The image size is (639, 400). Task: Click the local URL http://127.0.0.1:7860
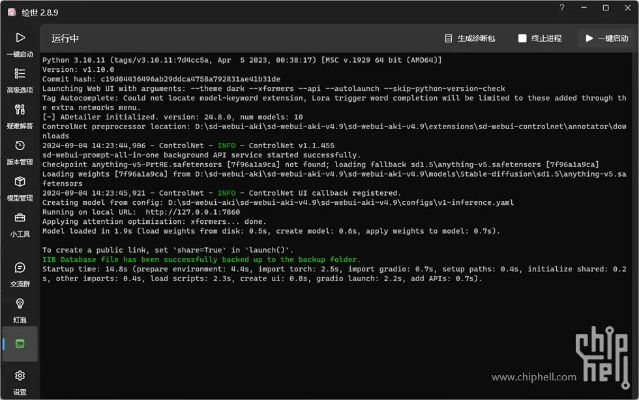(x=186, y=212)
